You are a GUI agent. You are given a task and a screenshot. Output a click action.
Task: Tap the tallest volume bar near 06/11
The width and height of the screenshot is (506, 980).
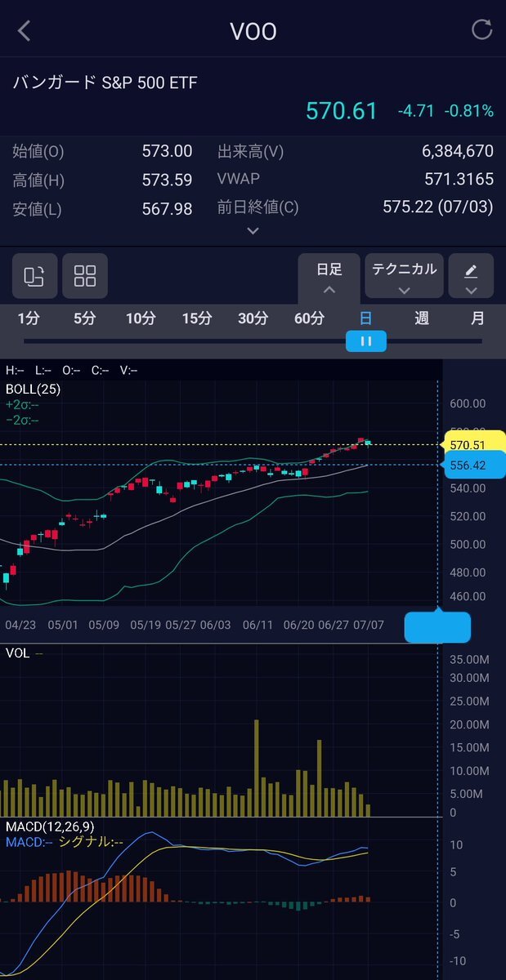(x=257, y=768)
